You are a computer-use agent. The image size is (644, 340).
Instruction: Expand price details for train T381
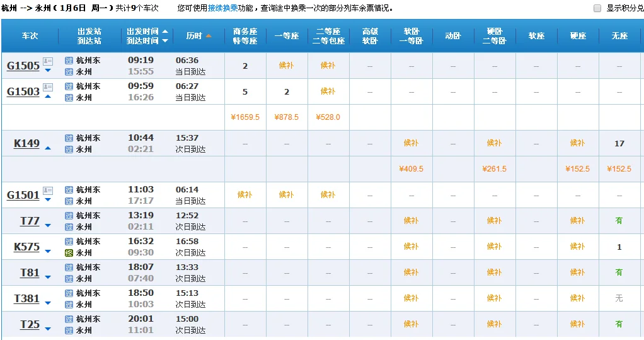pyautogui.click(x=48, y=303)
